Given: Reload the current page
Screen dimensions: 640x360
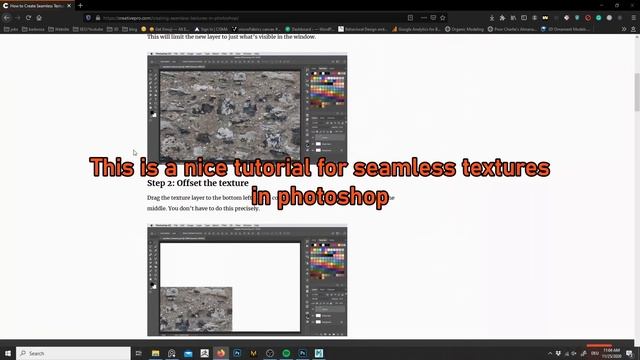Looking at the screenshot, I should point(28,18).
